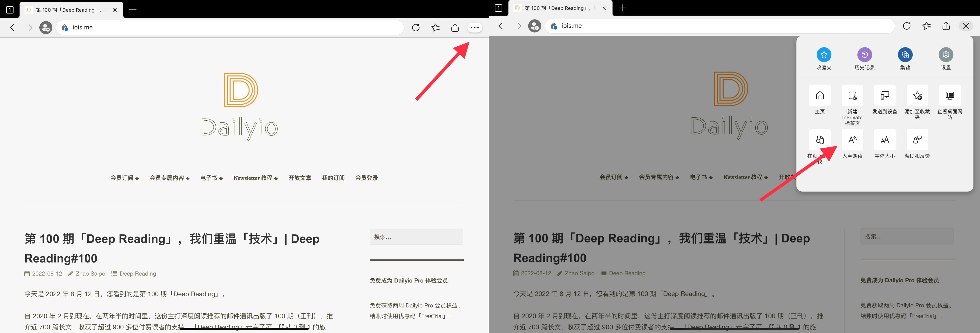
Task: Click the 2022-08-12 date link in the left page
Action: click(47, 274)
